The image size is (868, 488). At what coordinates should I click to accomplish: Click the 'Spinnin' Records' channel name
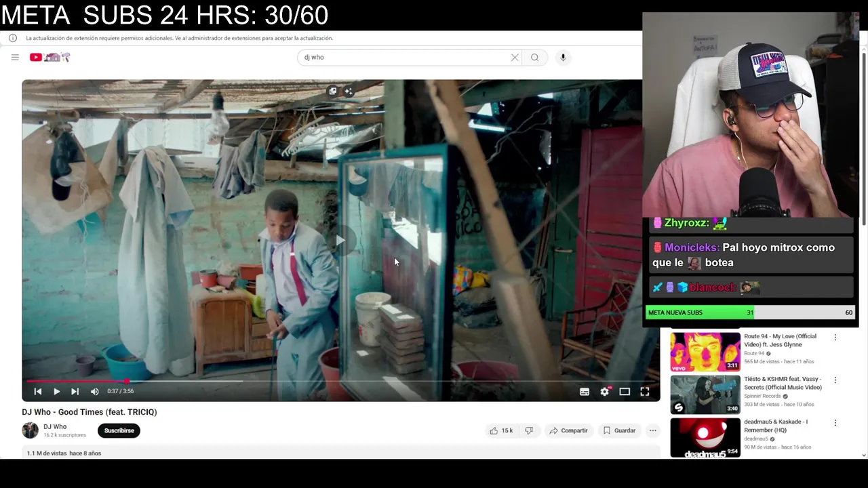[x=763, y=396]
